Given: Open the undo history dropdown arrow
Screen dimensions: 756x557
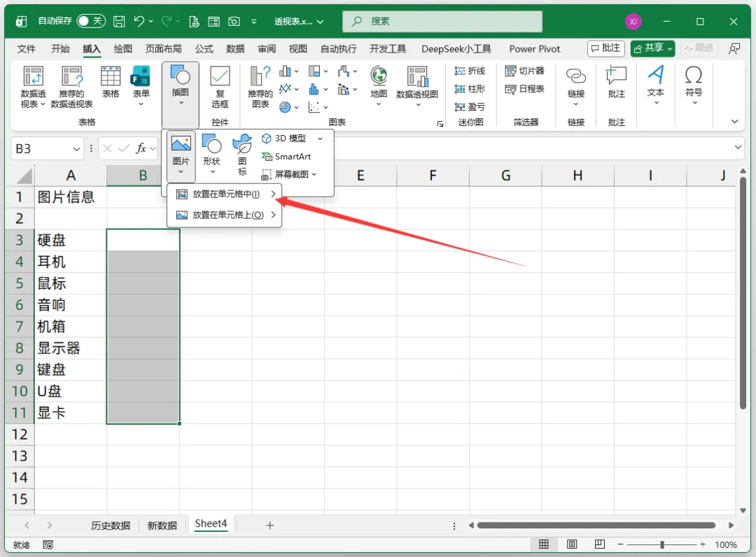Looking at the screenshot, I should tap(151, 21).
